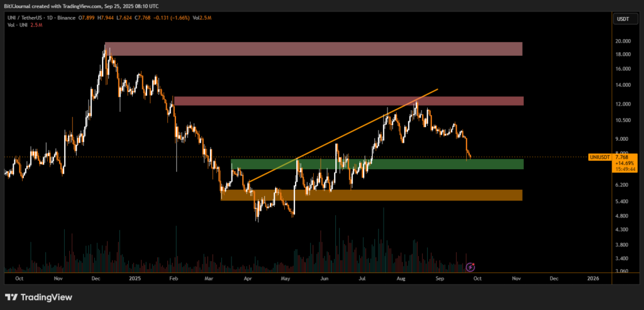
Task: Click the 2025 label on time axis
Action: pyautogui.click(x=134, y=277)
